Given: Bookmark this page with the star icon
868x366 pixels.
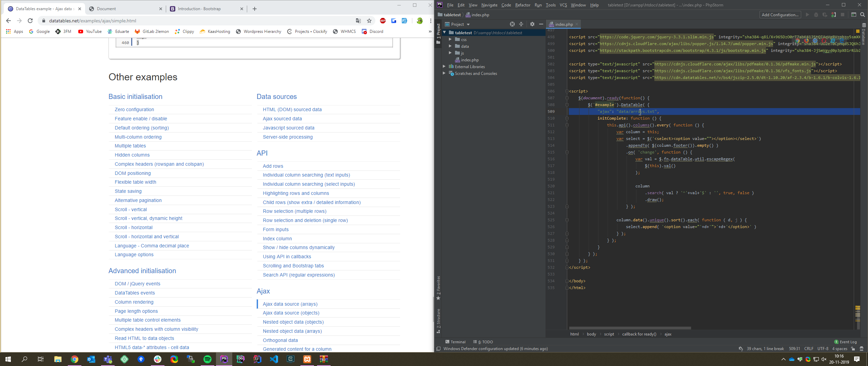Looking at the screenshot, I should point(369,21).
